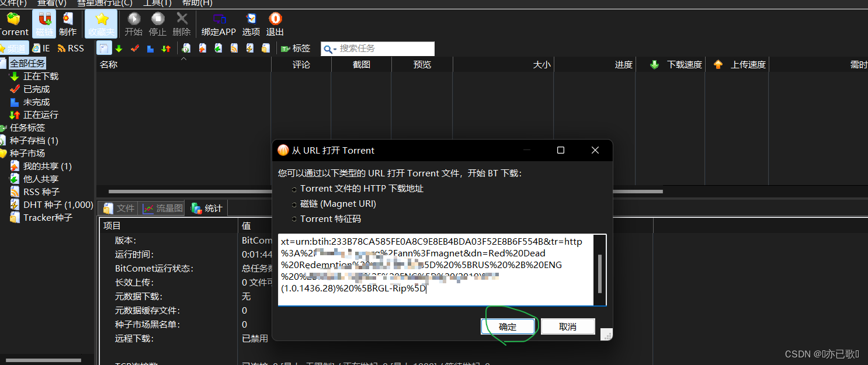
Task: Open the 绑定APP bind app button
Action: (x=218, y=24)
